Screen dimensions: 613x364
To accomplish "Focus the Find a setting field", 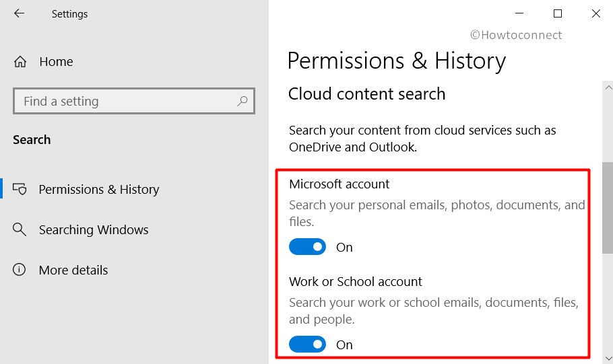I will coord(133,101).
